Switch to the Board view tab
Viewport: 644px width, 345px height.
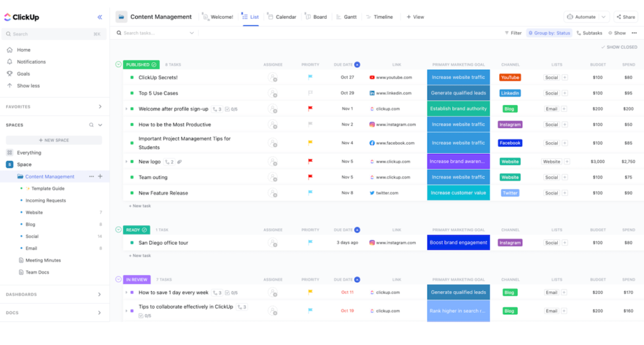pos(315,17)
